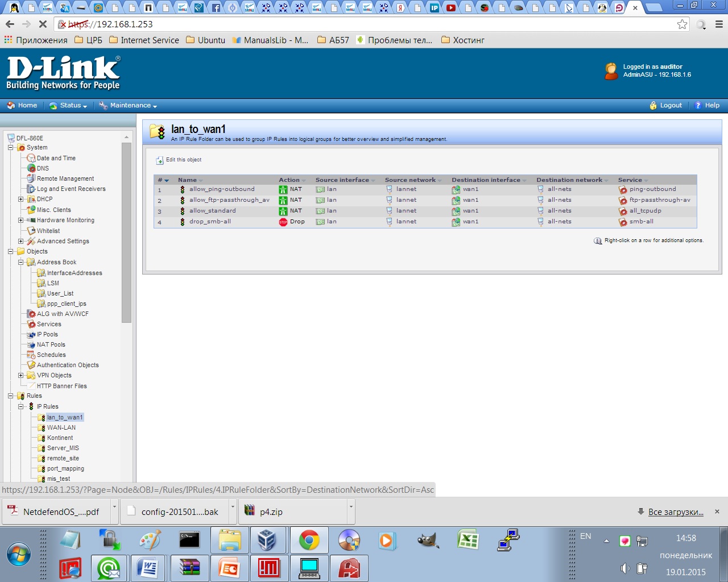Stop loading the current page
Image resolution: width=728 pixels, height=582 pixels.
(43, 24)
